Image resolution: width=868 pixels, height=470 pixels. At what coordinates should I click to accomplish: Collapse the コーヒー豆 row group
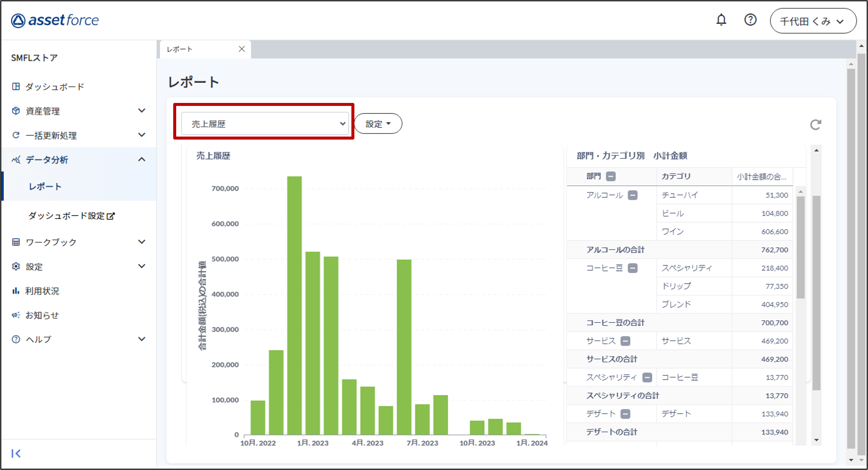[633, 268]
